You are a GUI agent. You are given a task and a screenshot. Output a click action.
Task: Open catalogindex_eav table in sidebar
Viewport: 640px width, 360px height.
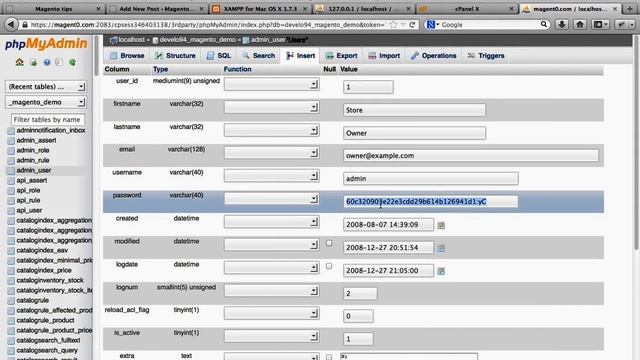pos(42,250)
